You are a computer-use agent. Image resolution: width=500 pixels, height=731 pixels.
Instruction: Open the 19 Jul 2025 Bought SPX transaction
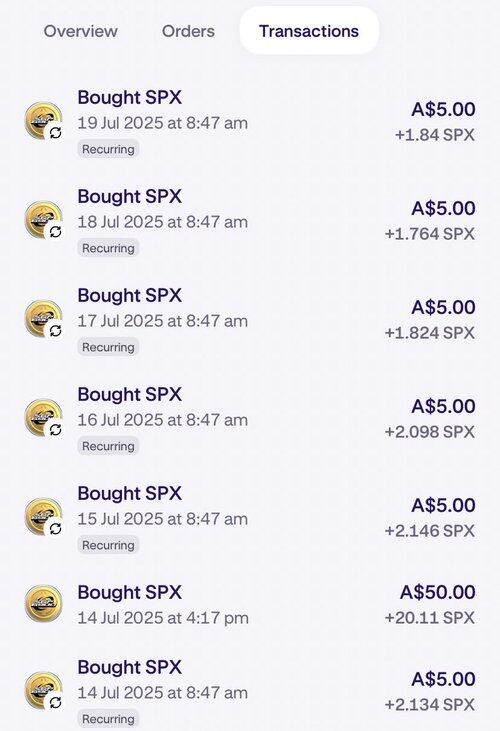pos(250,123)
